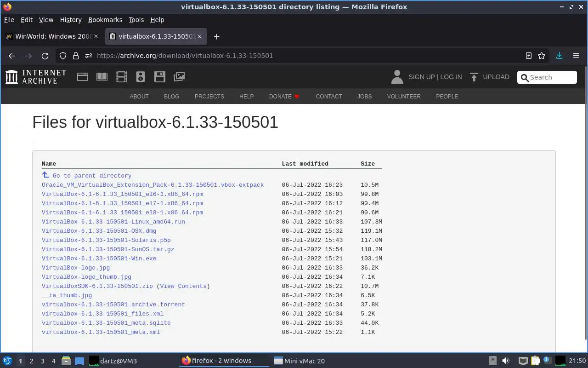The image size is (588, 368).
Task: Open the Bookmarks menu
Action: coord(105,20)
